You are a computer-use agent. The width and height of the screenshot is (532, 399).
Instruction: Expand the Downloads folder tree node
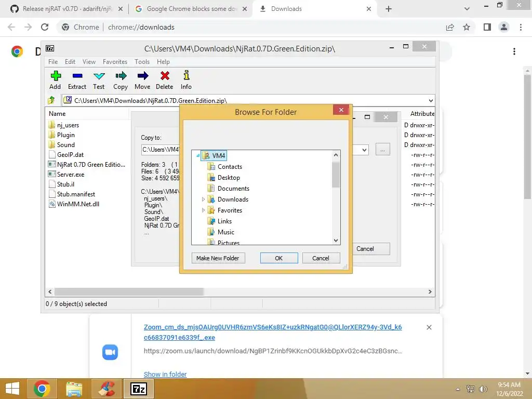coord(203,199)
